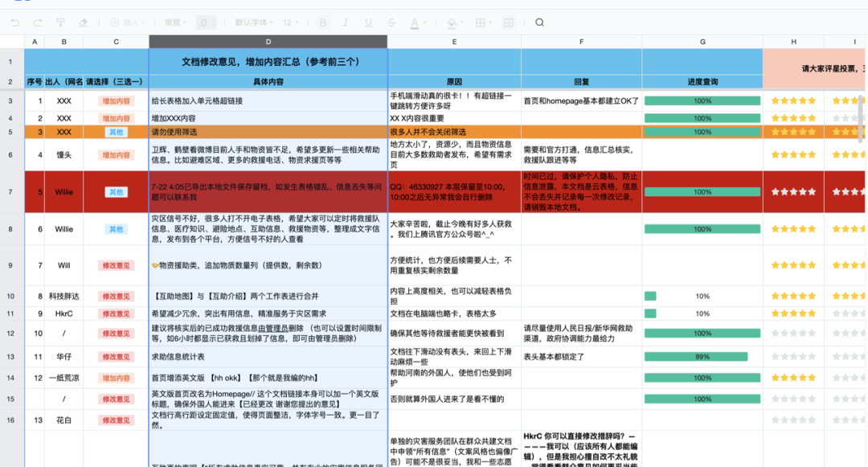Screen dimensions: 868x467
Task: Redo the last undone action
Action: pyautogui.click(x=38, y=23)
